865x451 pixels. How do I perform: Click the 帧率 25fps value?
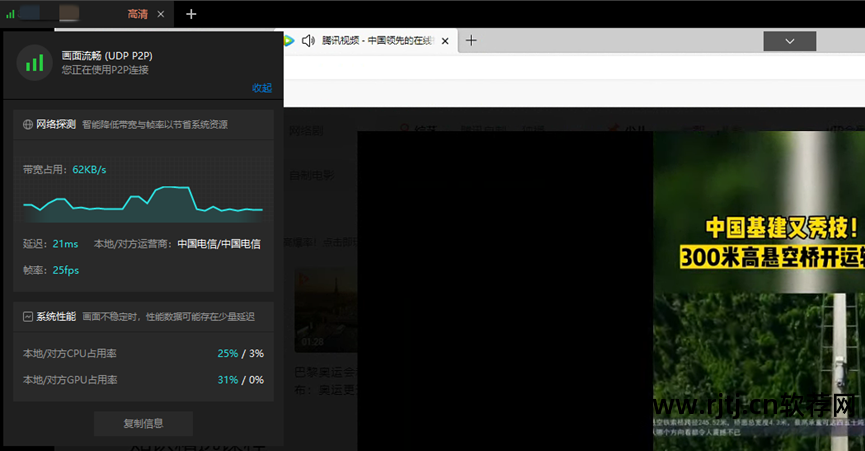(x=66, y=270)
